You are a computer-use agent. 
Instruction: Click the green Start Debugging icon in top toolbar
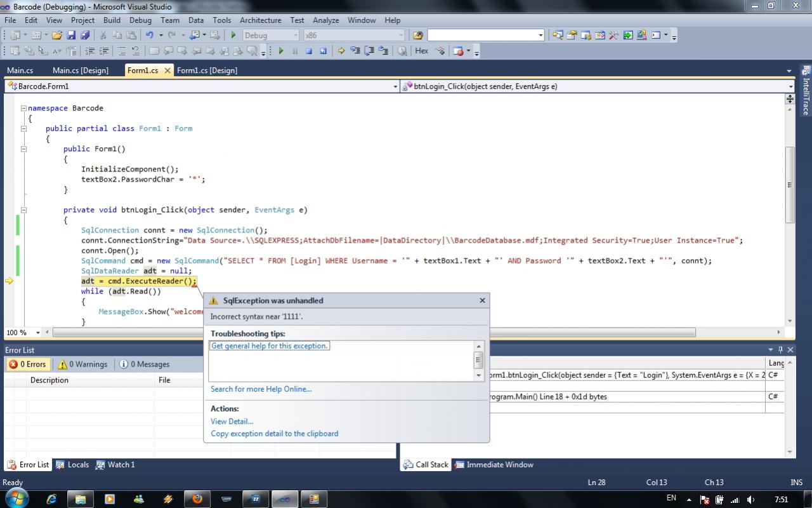tap(233, 35)
